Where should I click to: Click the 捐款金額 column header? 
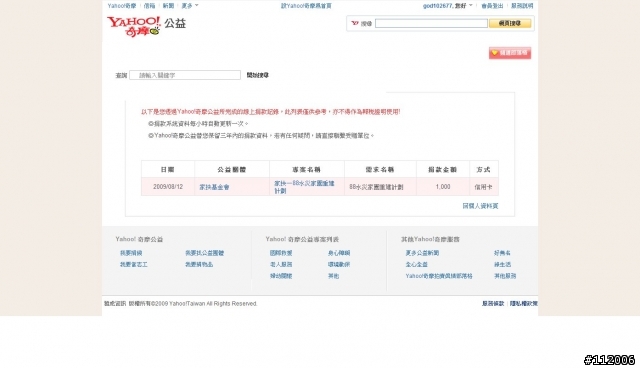[443, 169]
